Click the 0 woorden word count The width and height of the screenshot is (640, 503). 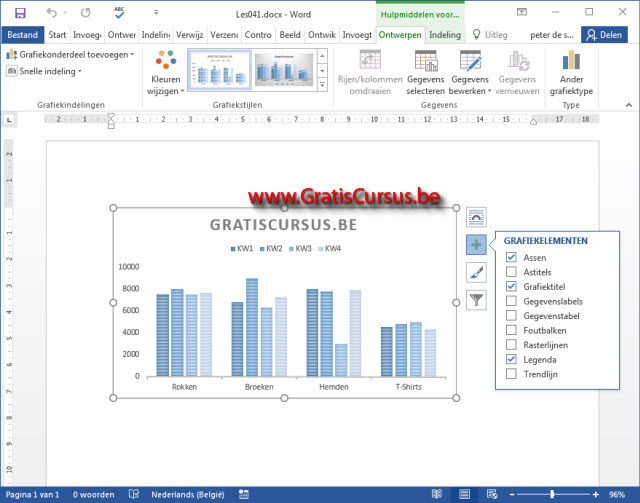tap(93, 494)
